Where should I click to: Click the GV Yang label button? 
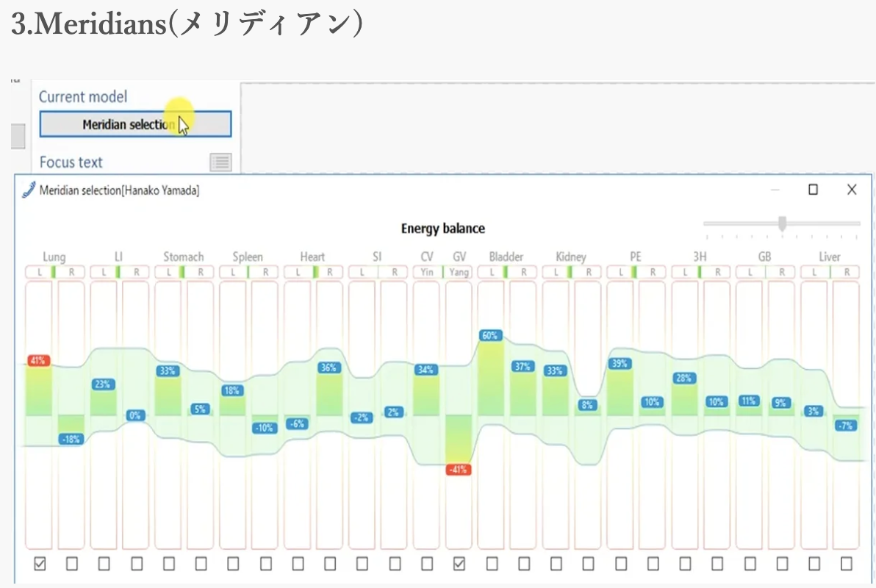tap(459, 272)
